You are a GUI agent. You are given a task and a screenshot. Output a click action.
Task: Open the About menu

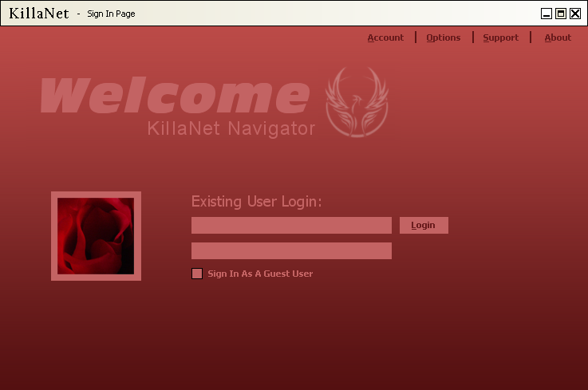click(x=558, y=37)
